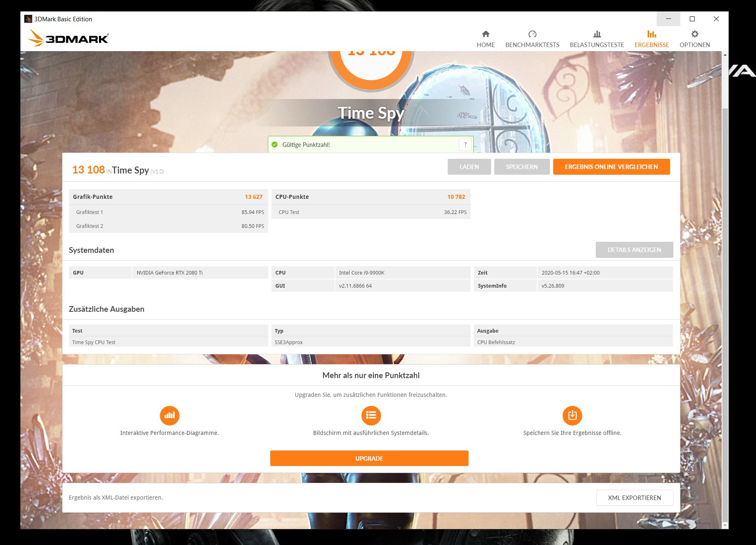Click Speichern Sie Ihre Ergebnisse offline text

(x=572, y=433)
